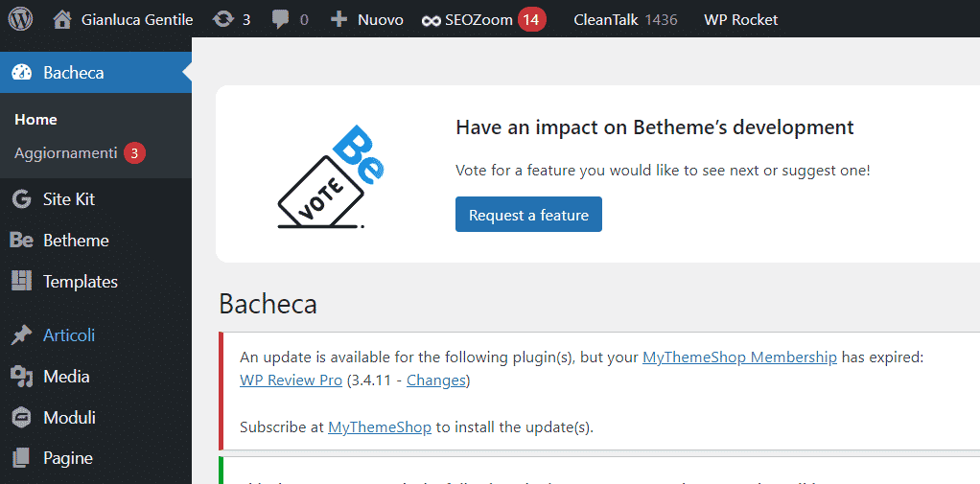Open the comments bubble icon

(x=281, y=20)
